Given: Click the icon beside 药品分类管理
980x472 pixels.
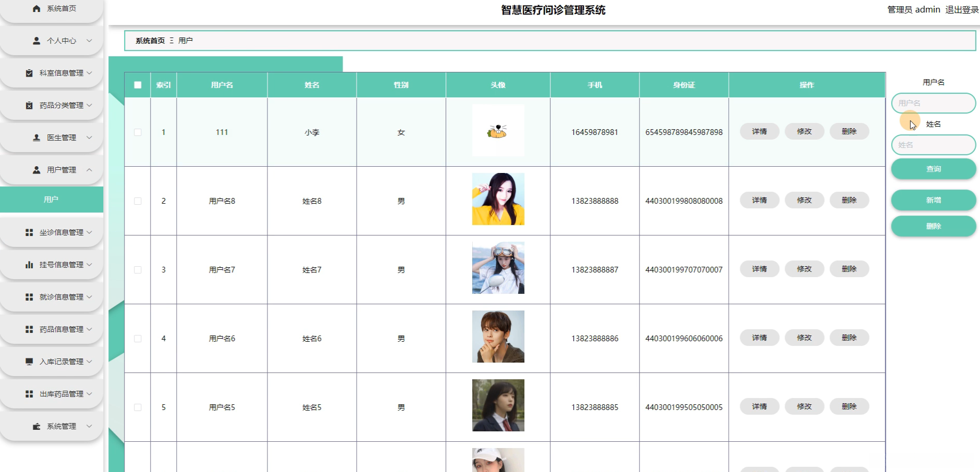Looking at the screenshot, I should [29, 105].
